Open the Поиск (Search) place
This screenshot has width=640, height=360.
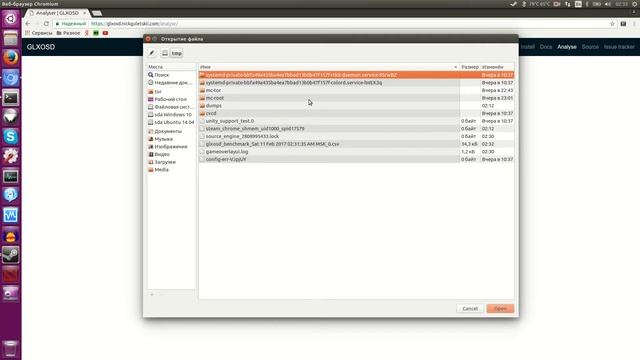pyautogui.click(x=171, y=75)
